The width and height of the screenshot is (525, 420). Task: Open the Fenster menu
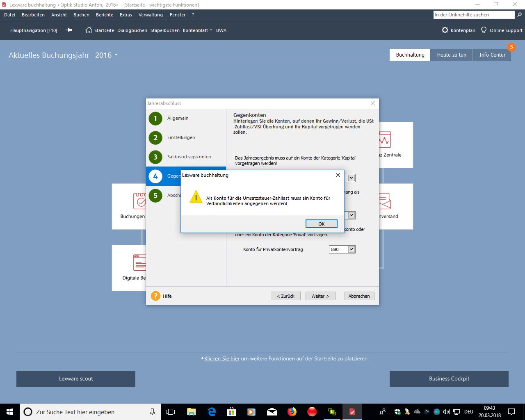[x=178, y=15]
